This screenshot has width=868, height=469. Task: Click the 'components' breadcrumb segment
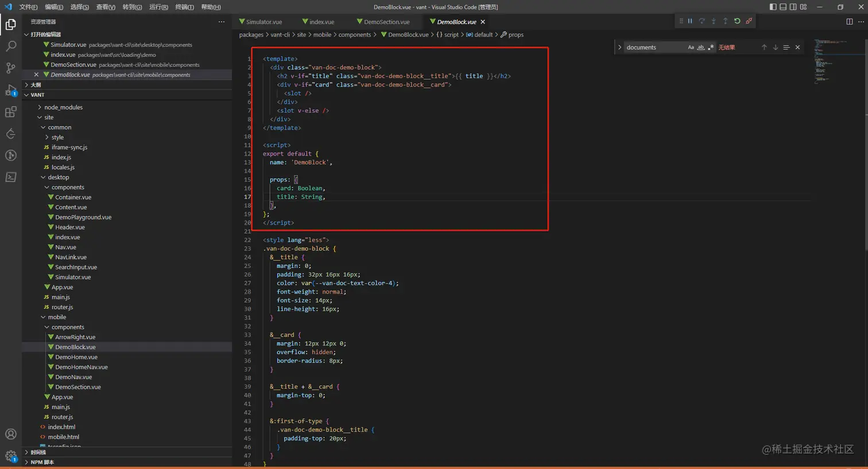(355, 35)
